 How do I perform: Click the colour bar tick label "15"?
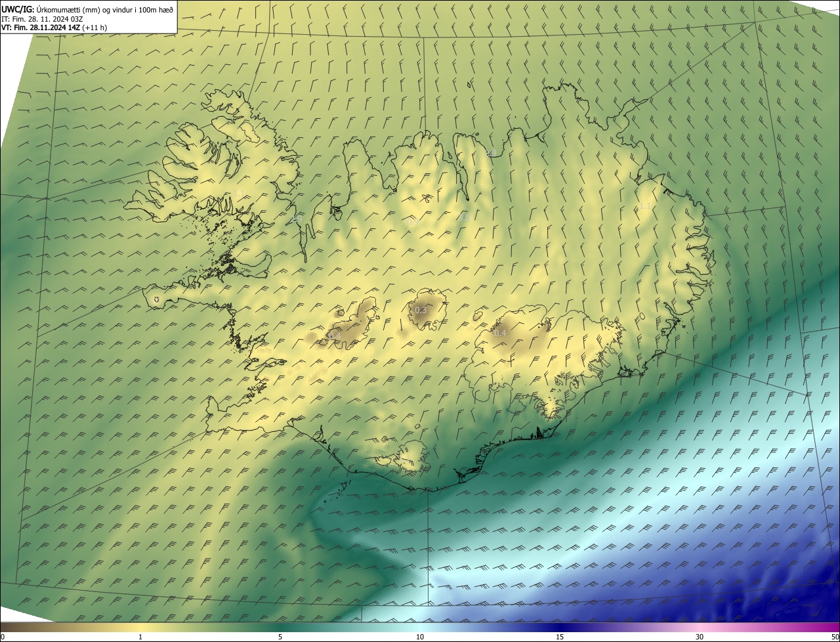click(x=560, y=637)
